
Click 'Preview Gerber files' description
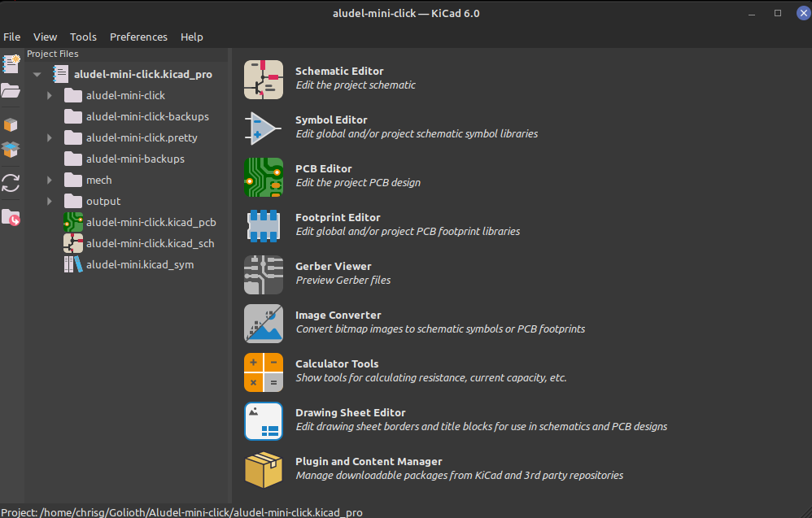click(x=343, y=280)
